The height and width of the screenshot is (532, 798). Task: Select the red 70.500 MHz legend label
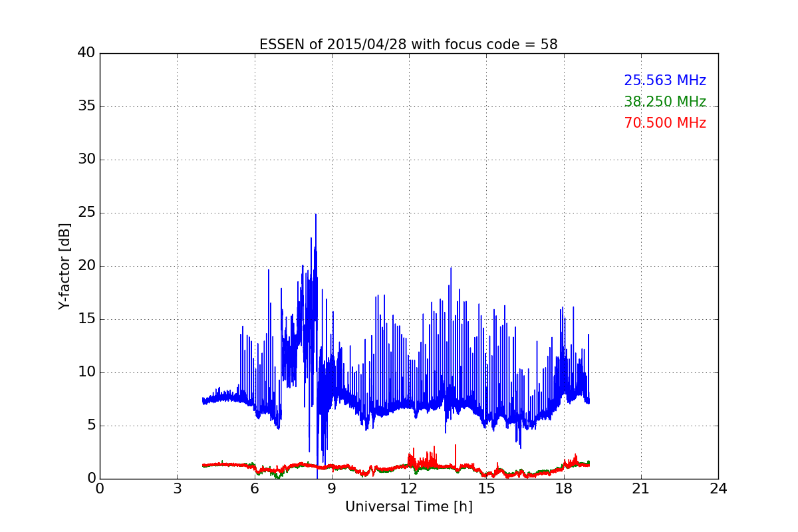coord(665,123)
